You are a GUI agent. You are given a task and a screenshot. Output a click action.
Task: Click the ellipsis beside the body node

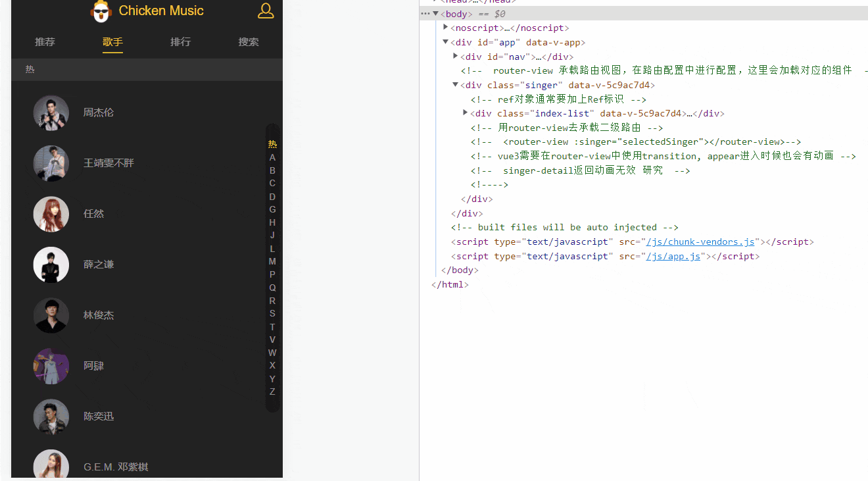click(425, 13)
